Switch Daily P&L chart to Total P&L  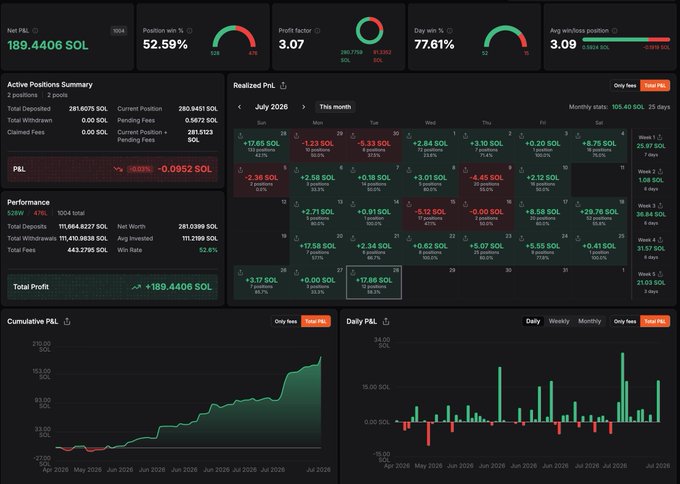[x=655, y=321]
